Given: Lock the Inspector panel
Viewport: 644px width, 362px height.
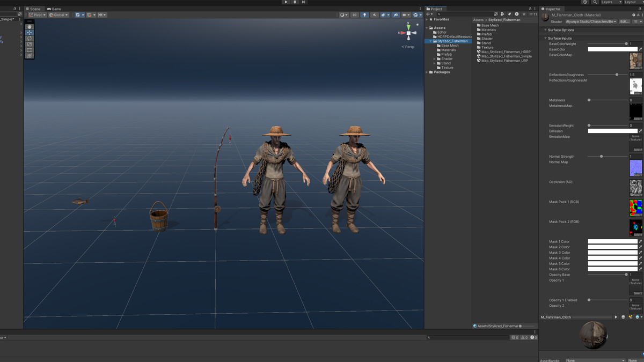Looking at the screenshot, I should (x=640, y=9).
